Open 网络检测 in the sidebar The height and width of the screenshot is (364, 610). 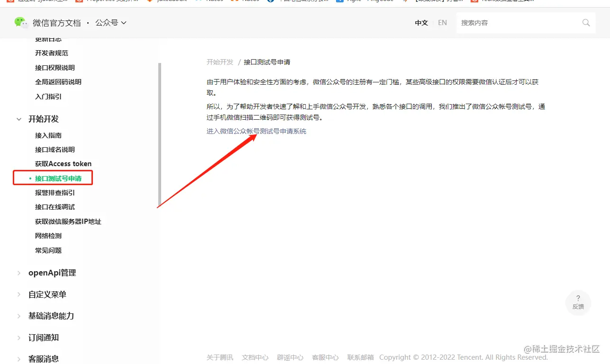48,236
